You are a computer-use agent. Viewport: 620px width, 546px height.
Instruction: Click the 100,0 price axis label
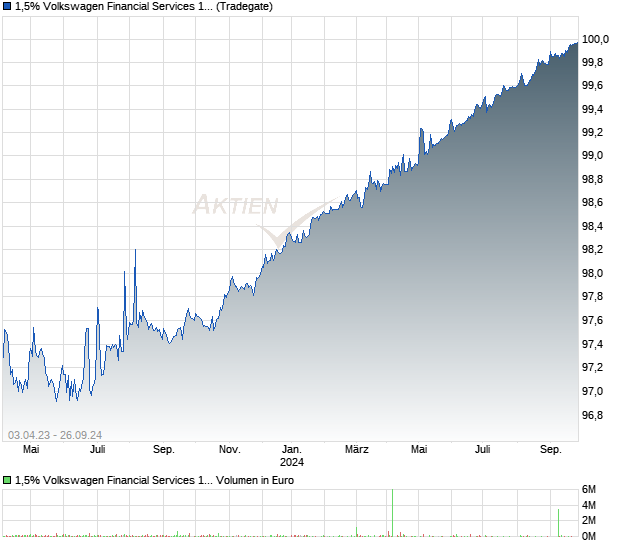pyautogui.click(x=596, y=39)
